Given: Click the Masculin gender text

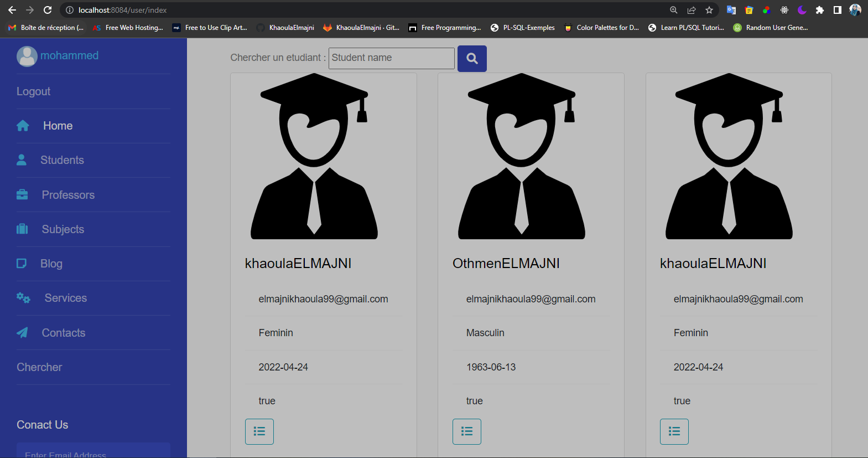Looking at the screenshot, I should click(485, 333).
